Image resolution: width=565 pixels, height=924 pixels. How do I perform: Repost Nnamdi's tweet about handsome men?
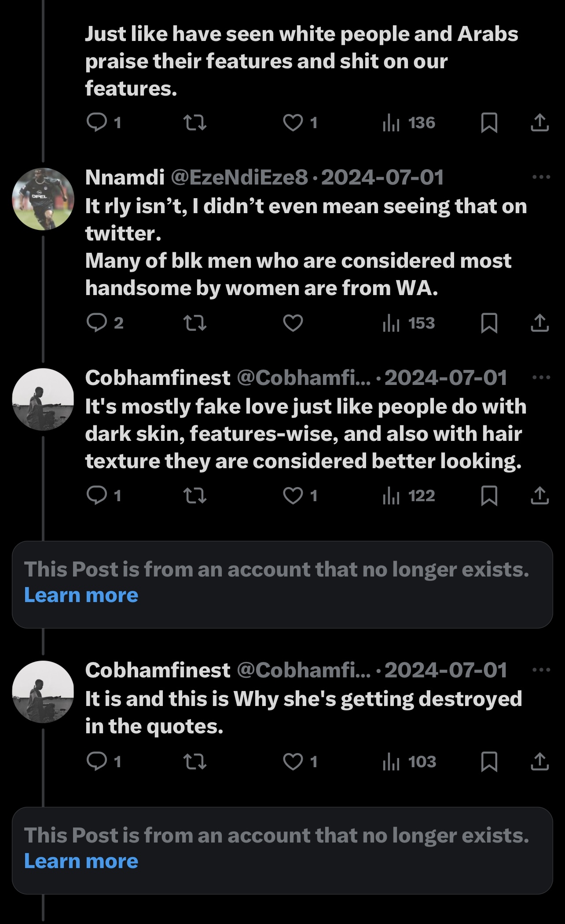(194, 324)
